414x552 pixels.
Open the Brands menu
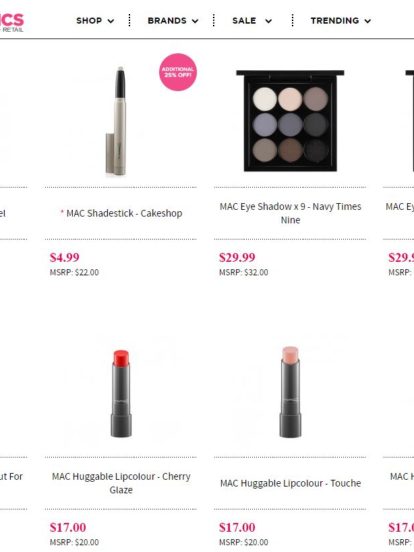167,21
